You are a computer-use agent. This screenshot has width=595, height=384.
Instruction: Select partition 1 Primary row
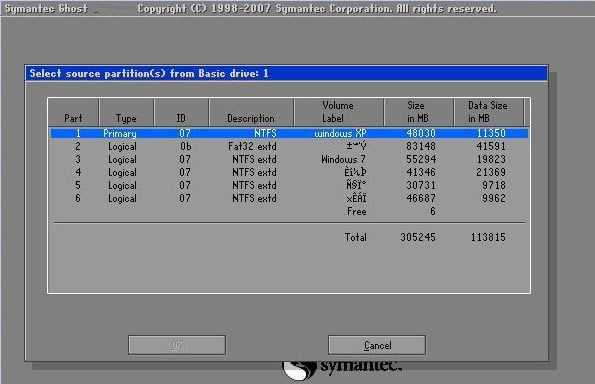point(289,133)
